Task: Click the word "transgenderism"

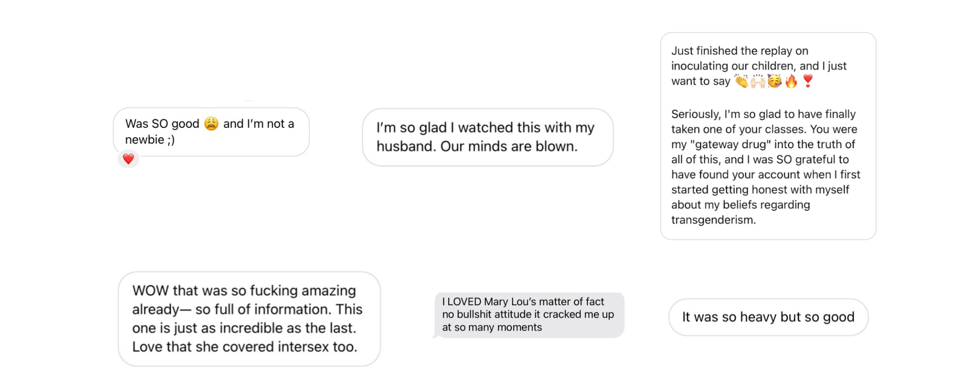Action: [x=713, y=220]
